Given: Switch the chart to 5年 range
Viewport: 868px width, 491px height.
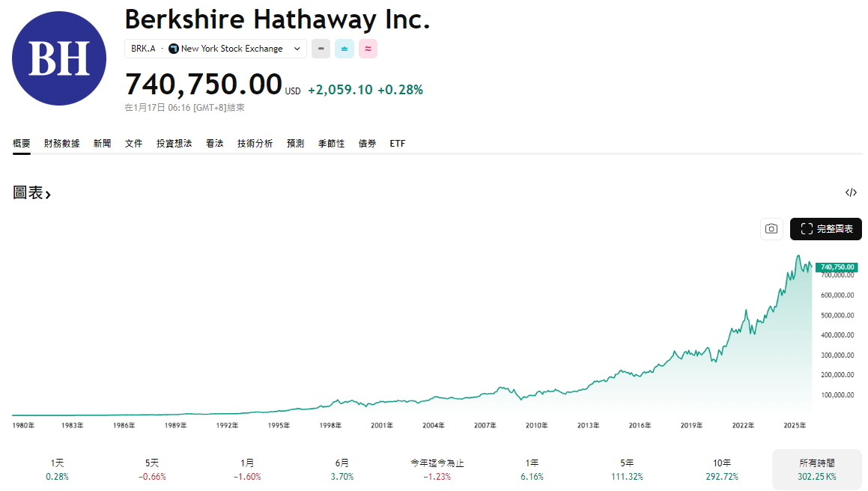Looking at the screenshot, I should coord(628,469).
